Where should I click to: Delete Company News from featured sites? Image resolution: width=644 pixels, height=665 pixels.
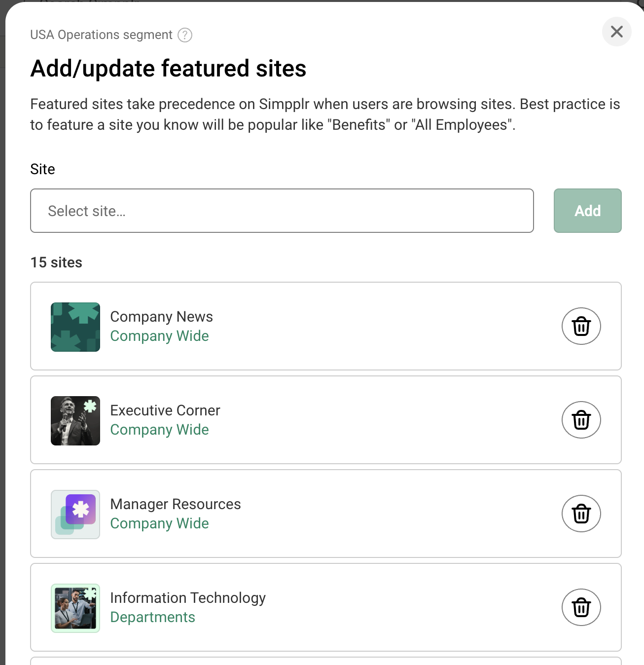click(x=581, y=326)
